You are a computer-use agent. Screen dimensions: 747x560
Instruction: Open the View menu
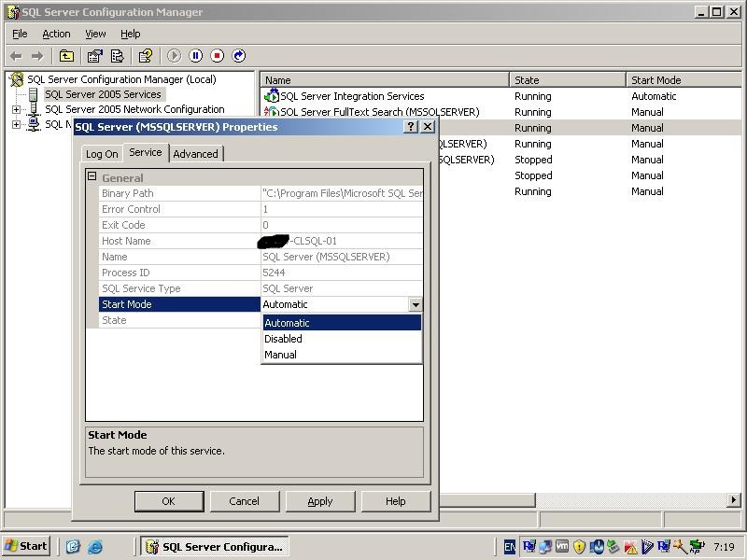click(x=95, y=34)
